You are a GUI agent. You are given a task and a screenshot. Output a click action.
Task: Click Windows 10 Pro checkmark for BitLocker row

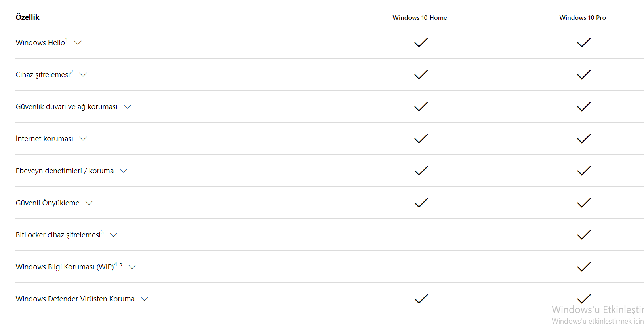(584, 235)
